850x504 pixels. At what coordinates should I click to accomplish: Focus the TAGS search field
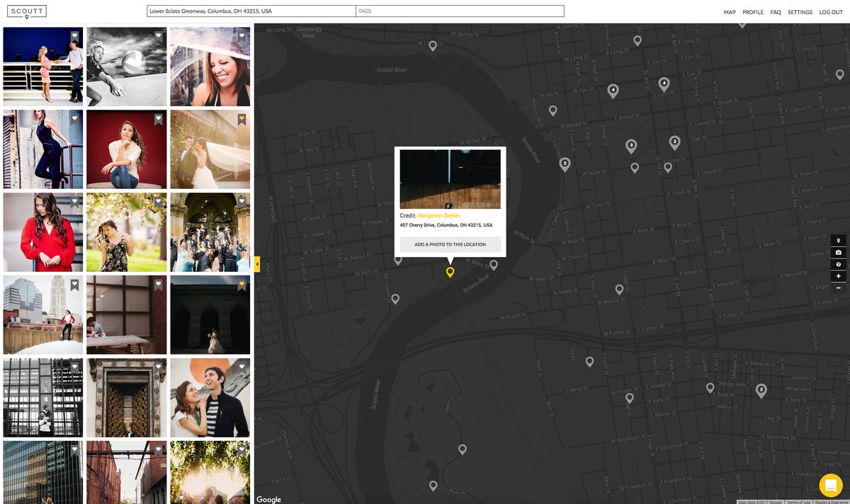pyautogui.click(x=460, y=11)
